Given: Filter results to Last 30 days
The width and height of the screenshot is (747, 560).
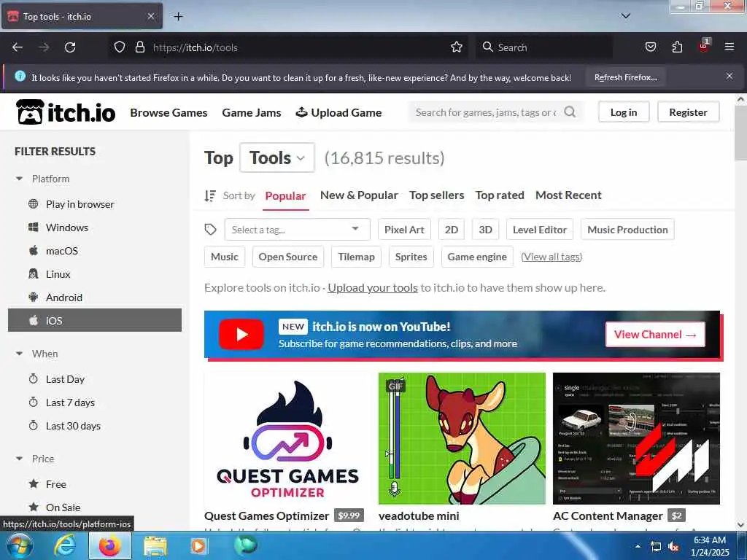Looking at the screenshot, I should (x=95, y=426).
